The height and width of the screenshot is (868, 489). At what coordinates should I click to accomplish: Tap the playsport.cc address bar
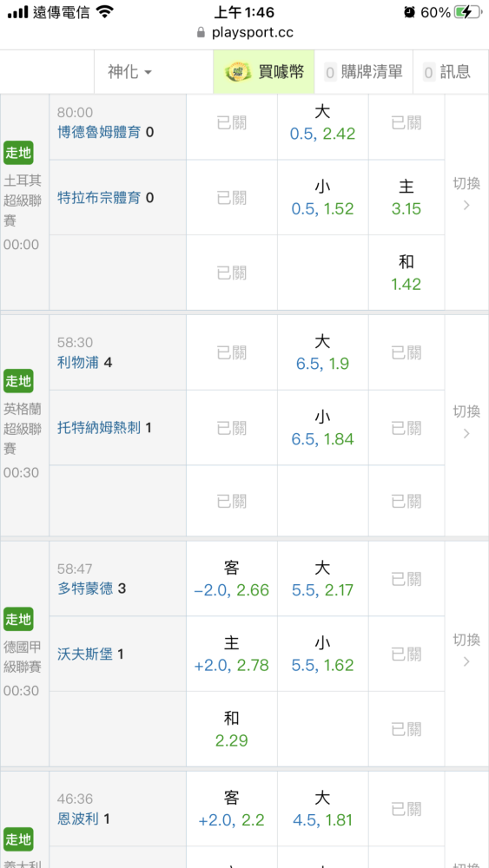coord(244,33)
